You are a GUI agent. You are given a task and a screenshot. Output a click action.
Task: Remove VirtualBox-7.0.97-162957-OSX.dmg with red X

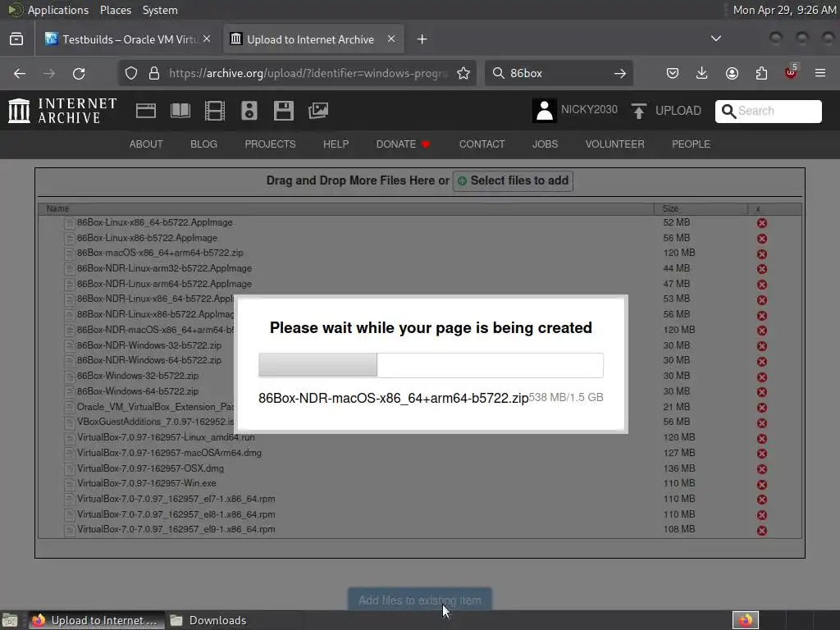point(762,468)
